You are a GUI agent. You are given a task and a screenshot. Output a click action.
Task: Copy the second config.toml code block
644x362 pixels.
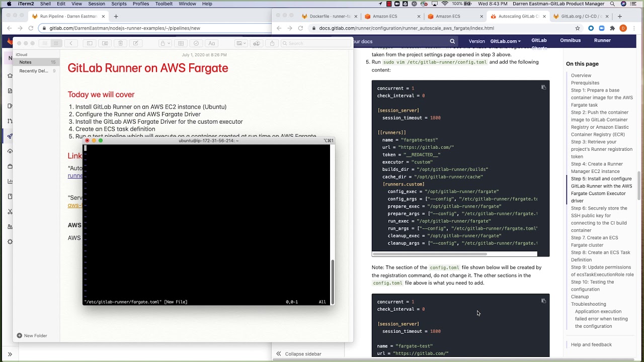pos(543,301)
